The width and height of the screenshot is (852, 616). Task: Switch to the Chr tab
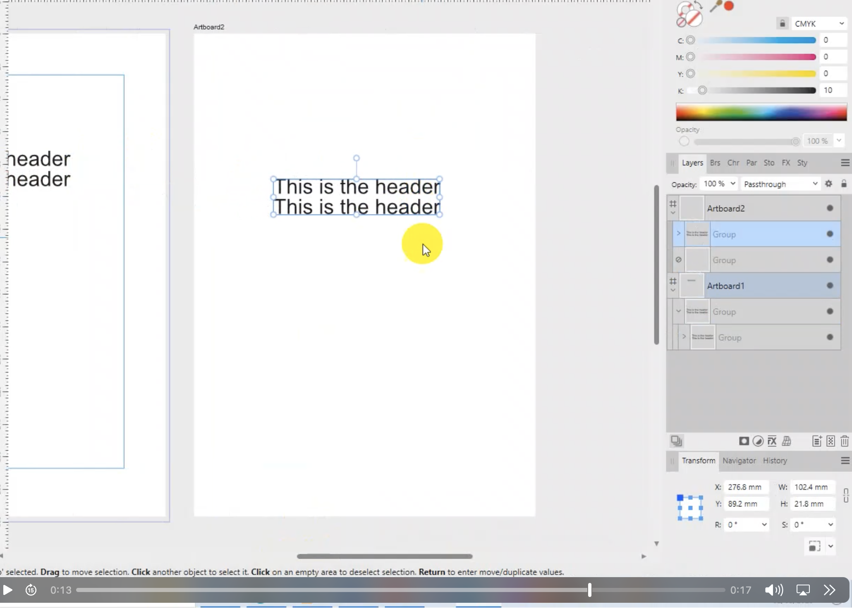pos(733,163)
